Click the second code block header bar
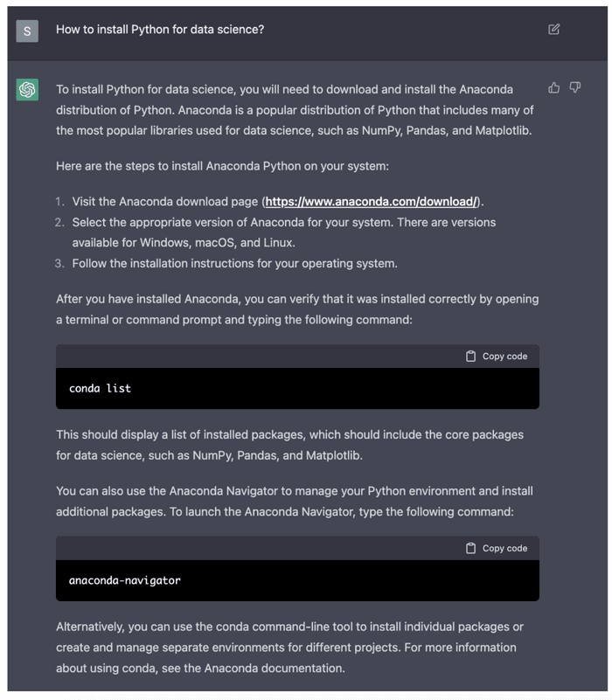Image resolution: width=612 pixels, height=700 pixels. [x=297, y=548]
